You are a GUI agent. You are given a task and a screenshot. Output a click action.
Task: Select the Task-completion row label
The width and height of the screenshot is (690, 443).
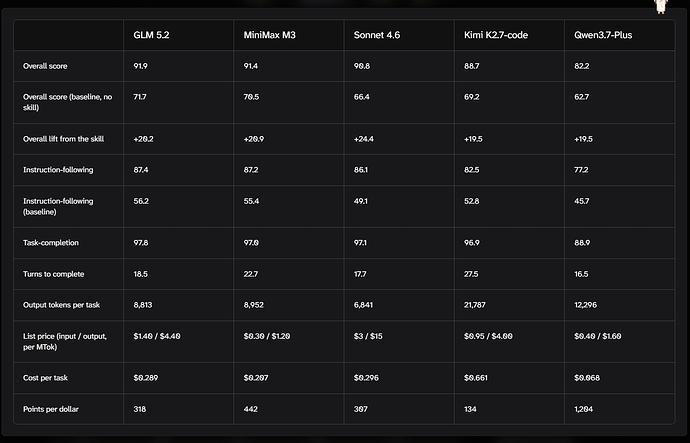pos(51,243)
